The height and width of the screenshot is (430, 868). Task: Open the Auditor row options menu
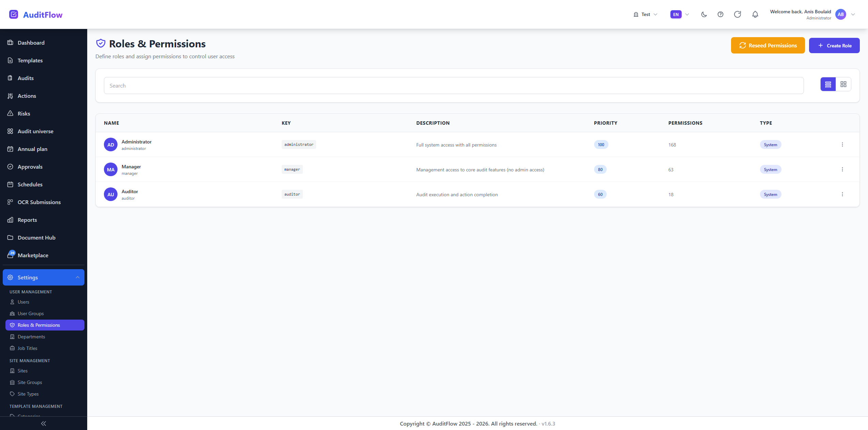point(842,194)
